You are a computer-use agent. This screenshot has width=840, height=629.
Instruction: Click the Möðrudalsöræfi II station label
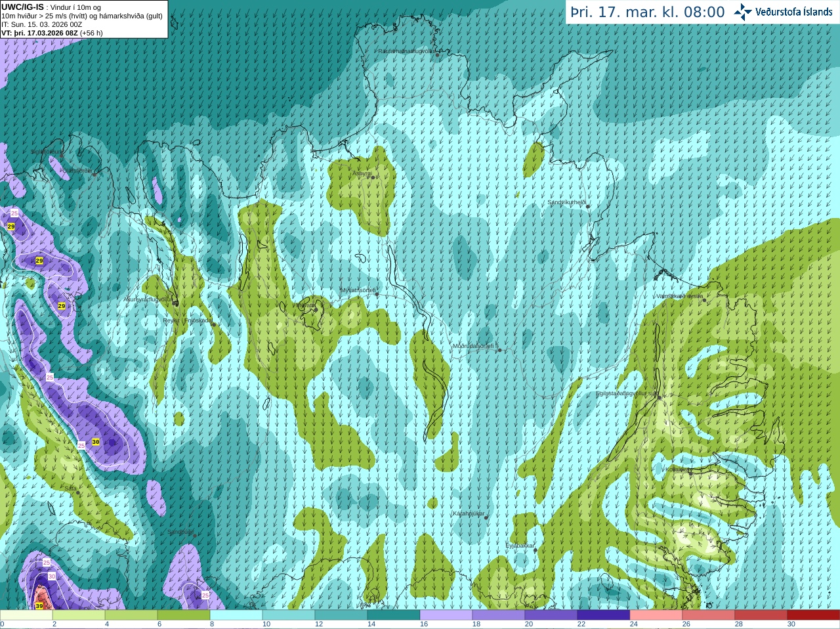475,346
